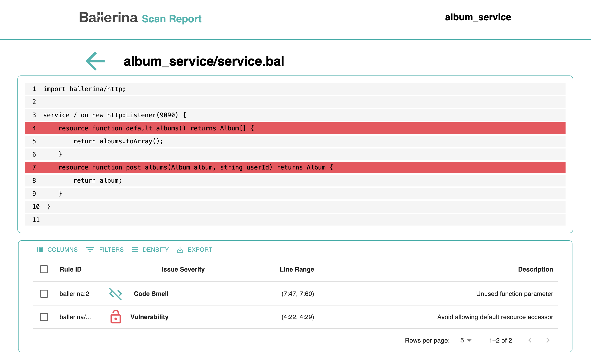The image size is (591, 364).
Task: Click the 'ballerina:2' rule ID cell
Action: pyautogui.click(x=74, y=294)
